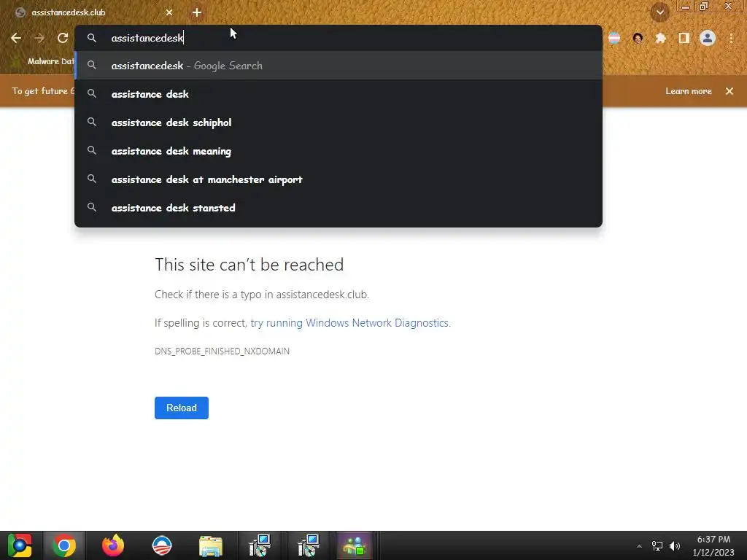The height and width of the screenshot is (560, 747).
Task: Open File Explorer from the taskbar
Action: pos(211,545)
